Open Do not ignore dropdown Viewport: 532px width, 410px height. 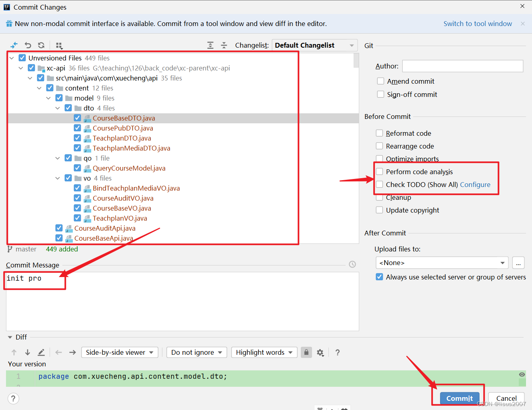coord(197,352)
